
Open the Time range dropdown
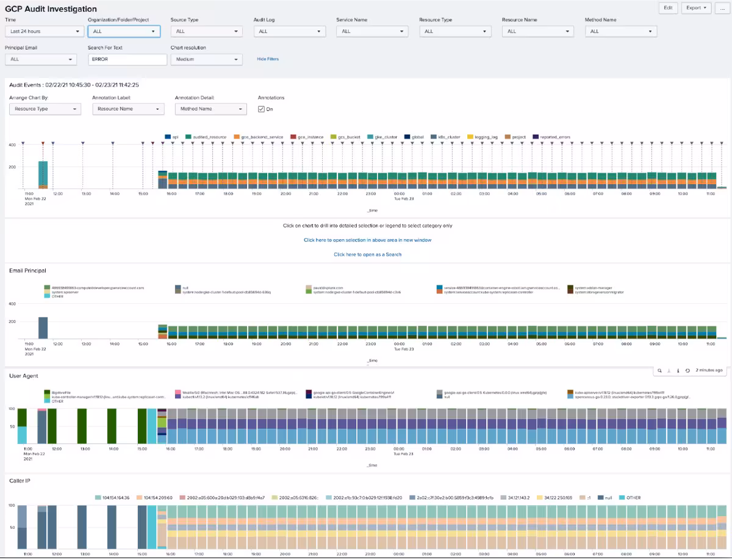coord(45,31)
